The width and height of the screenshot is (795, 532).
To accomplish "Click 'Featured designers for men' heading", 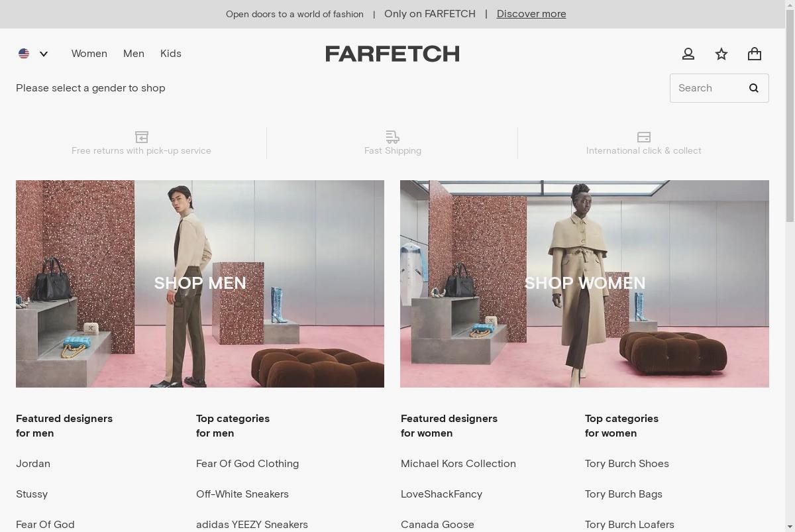I will pyautogui.click(x=64, y=426).
